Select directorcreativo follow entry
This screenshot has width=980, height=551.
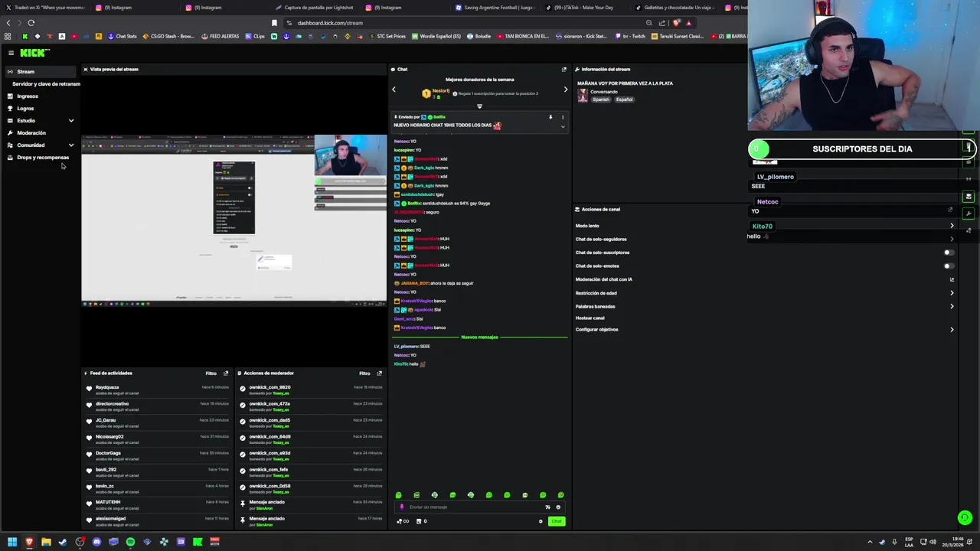(157, 406)
